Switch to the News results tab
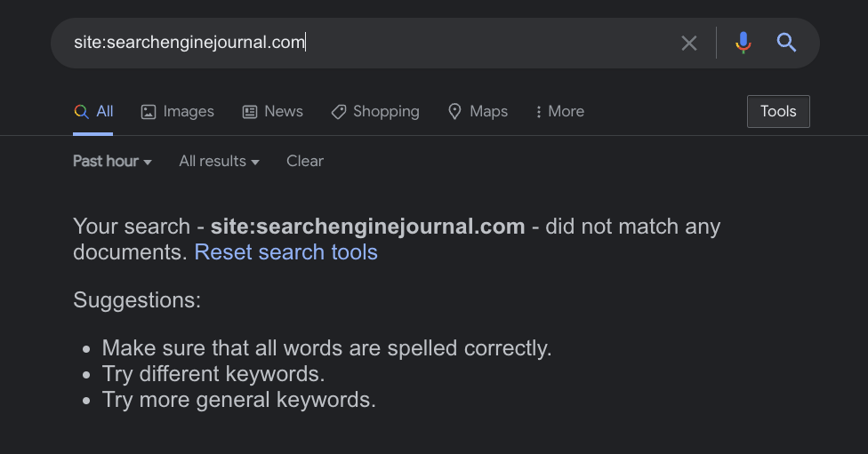868x454 pixels. 284,112
